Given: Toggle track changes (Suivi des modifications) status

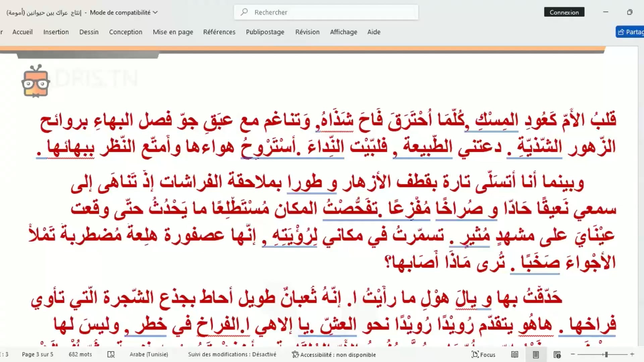Looking at the screenshot, I should pyautogui.click(x=232, y=355).
